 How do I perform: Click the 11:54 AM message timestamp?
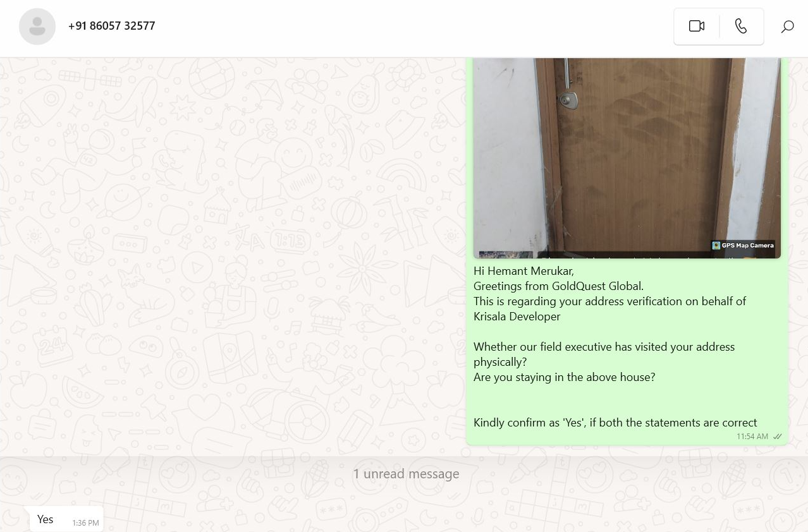click(x=752, y=437)
